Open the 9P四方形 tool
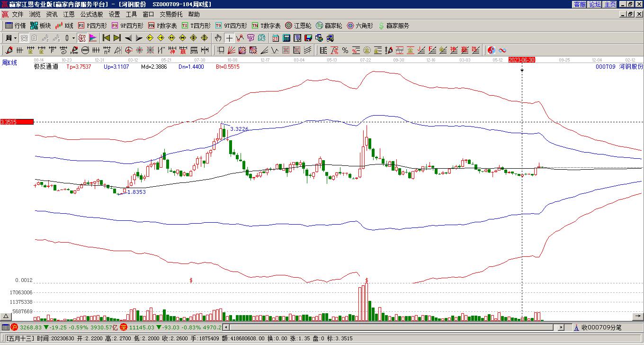The height and width of the screenshot is (345, 644). click(x=127, y=26)
